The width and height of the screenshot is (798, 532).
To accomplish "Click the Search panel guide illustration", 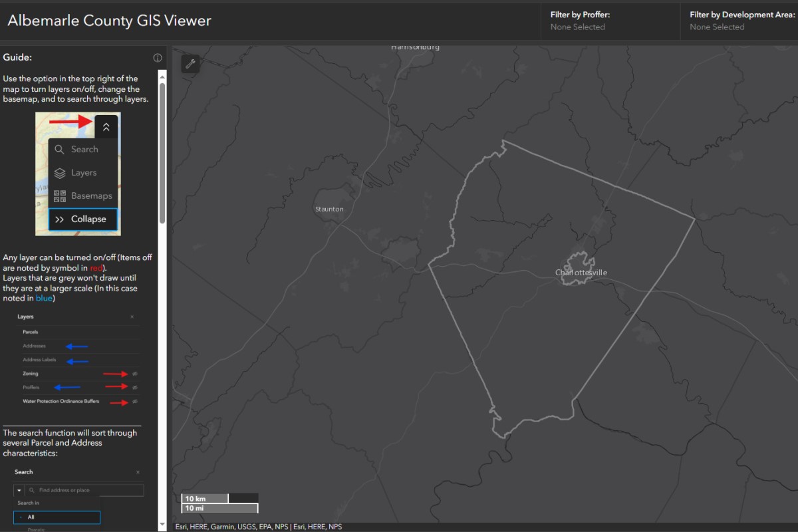I will (x=78, y=499).
